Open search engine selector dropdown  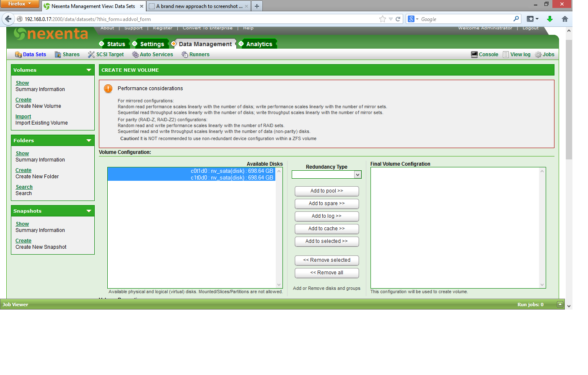click(x=413, y=19)
